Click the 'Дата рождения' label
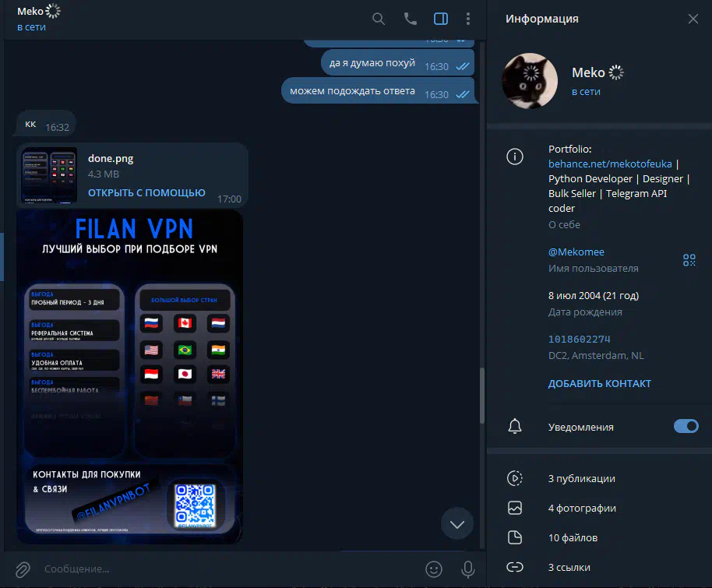 point(585,312)
